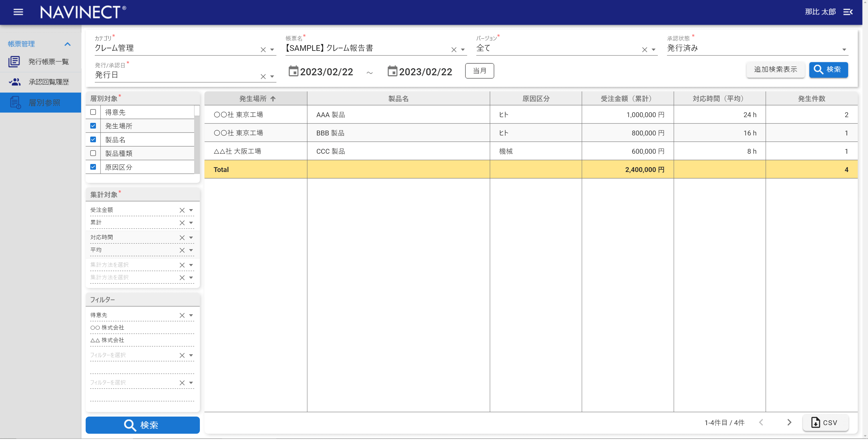Open the 対応時間 aggregation dropdown
The width and height of the screenshot is (868, 440).
191,238
